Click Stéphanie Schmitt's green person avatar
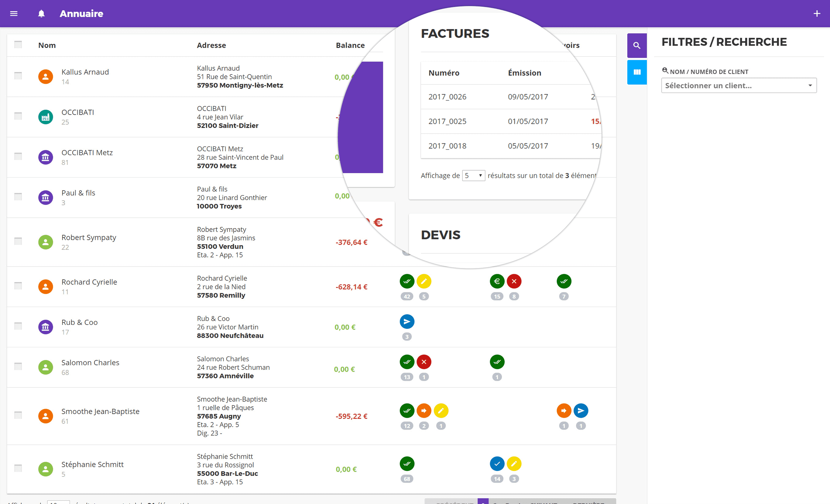 [x=46, y=469]
